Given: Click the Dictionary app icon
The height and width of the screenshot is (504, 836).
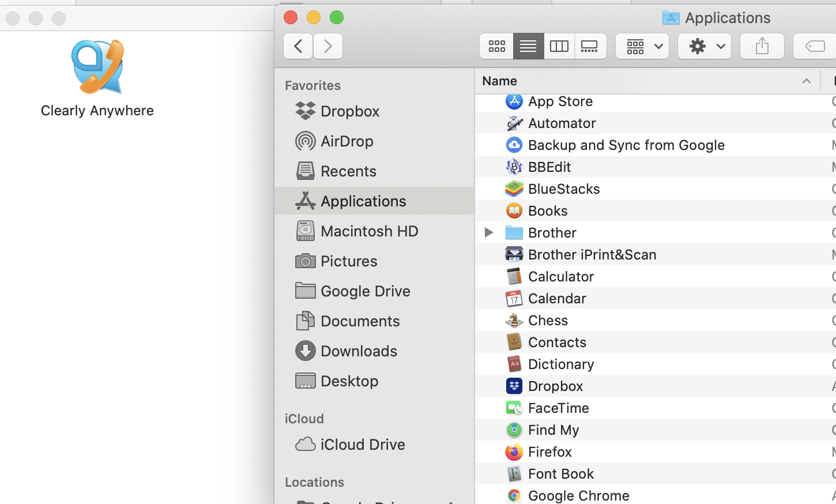Looking at the screenshot, I should click(x=514, y=364).
